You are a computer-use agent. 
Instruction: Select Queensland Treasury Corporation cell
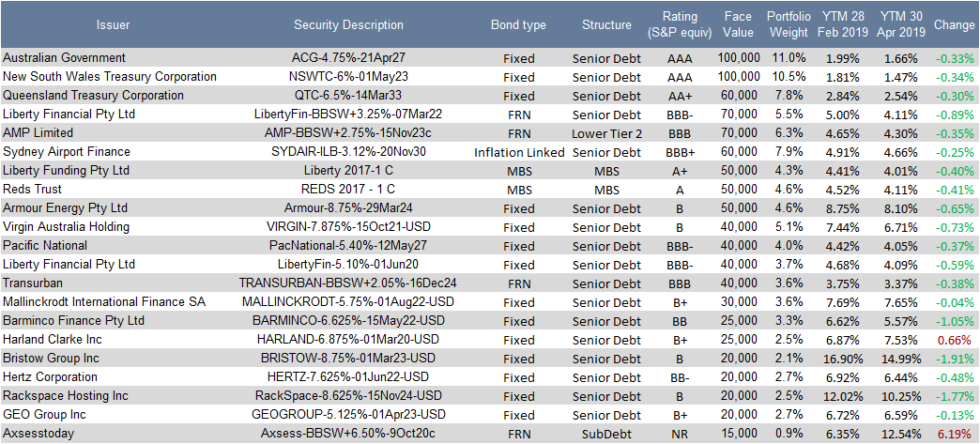coord(94,96)
